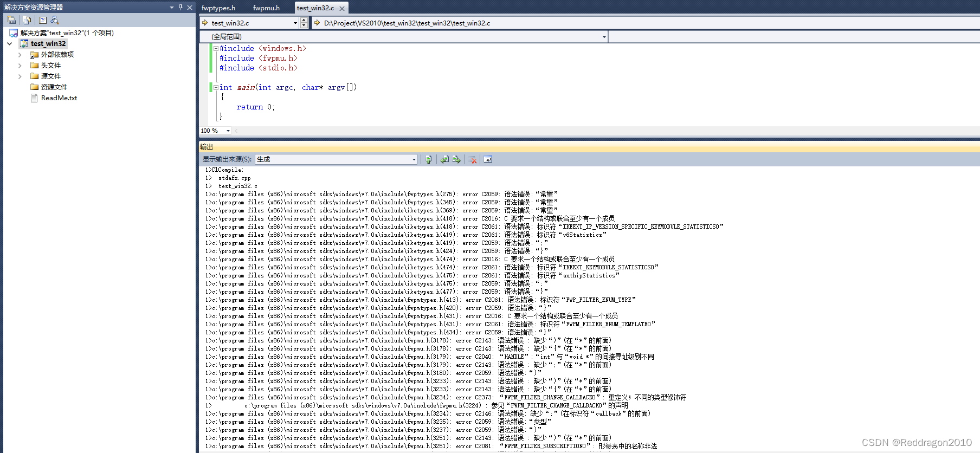This screenshot has height=453, width=980.
Task: Click the Find Message in Code icon
Action: (429, 159)
